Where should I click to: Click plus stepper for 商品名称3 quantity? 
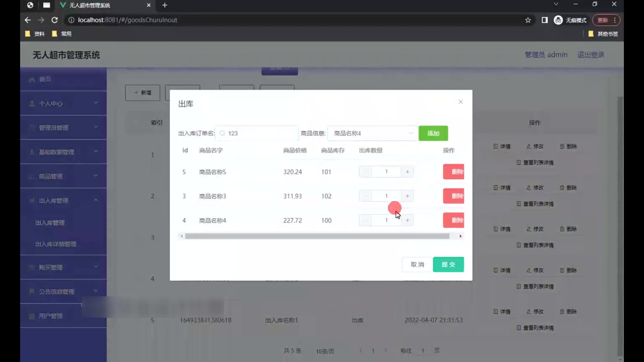point(407,196)
